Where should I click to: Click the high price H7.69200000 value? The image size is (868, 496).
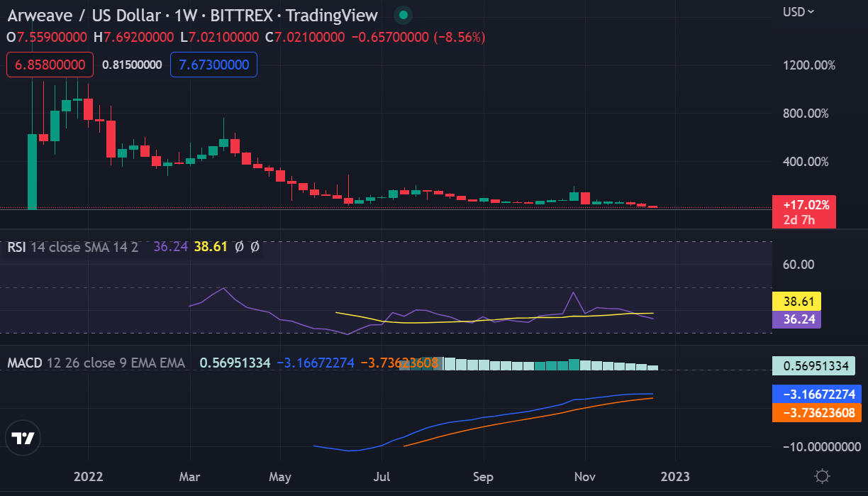[135, 37]
